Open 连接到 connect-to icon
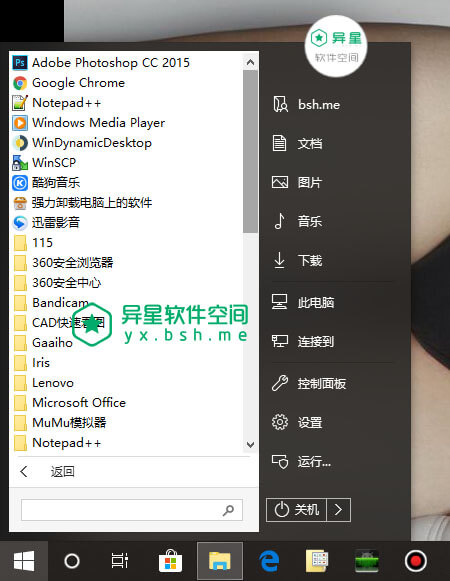 click(280, 341)
